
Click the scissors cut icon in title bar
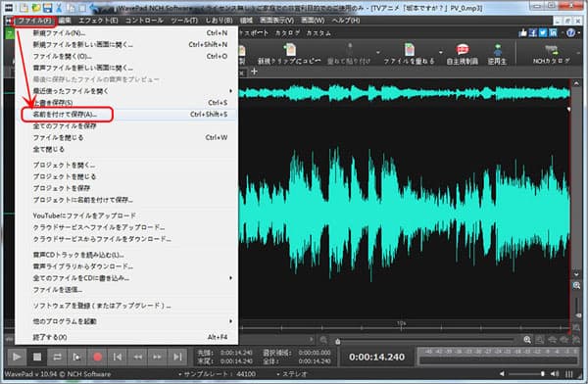coord(59,7)
